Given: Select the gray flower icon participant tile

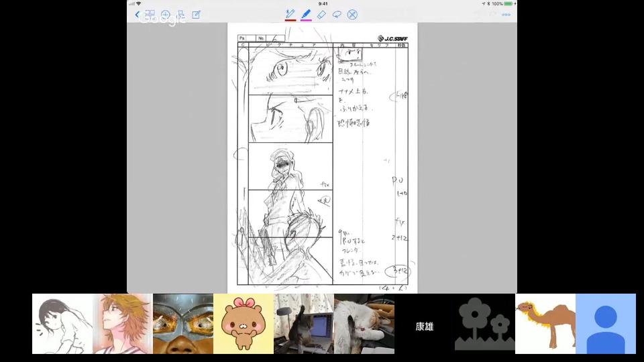Looking at the screenshot, I should (x=485, y=324).
